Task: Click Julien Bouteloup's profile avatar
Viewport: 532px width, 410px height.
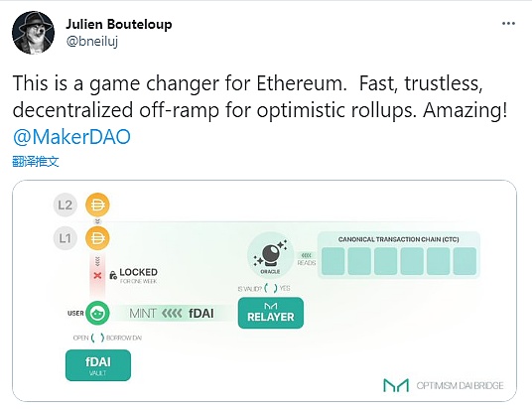Action: pyautogui.click(x=34, y=33)
